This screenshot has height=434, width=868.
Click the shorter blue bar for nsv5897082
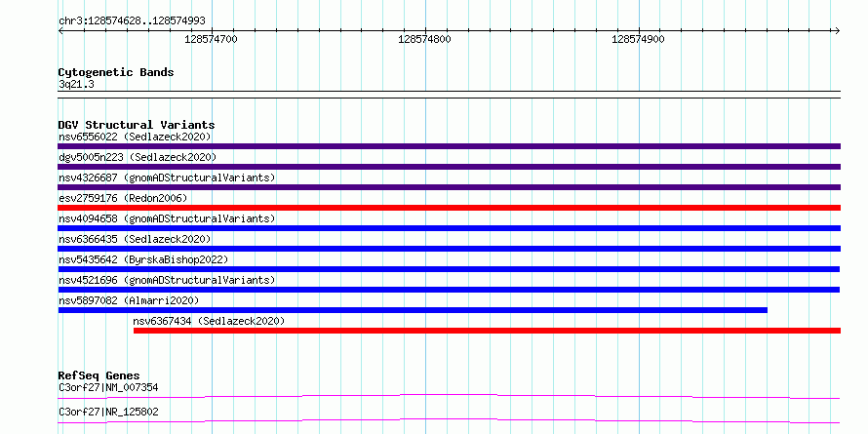click(413, 310)
